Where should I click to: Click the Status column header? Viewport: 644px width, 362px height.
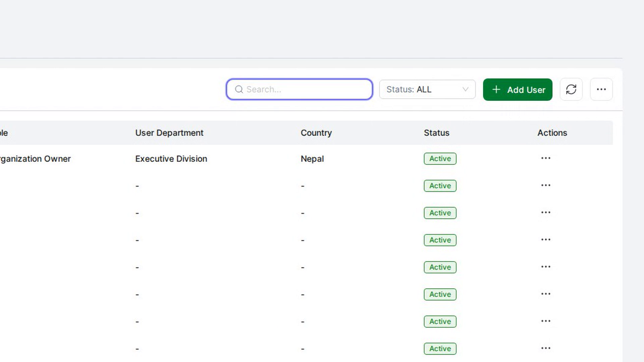coord(436,133)
